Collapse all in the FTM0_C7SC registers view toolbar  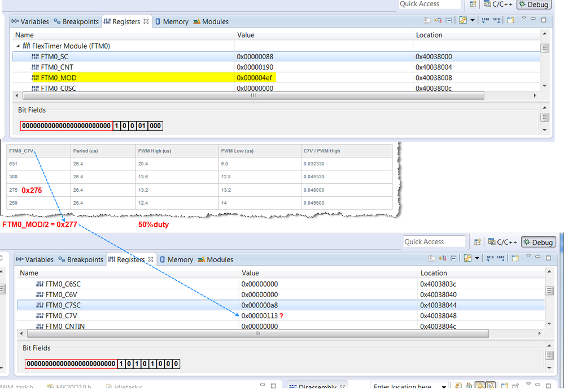[453, 258]
